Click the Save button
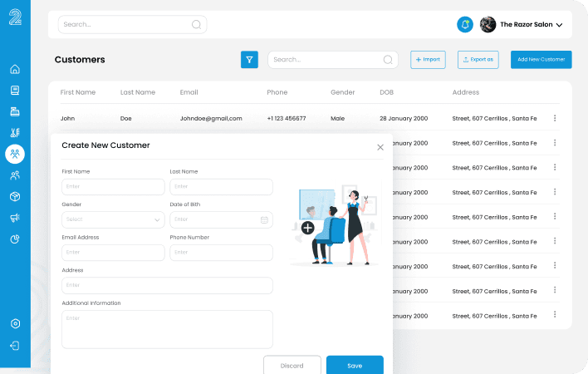 pyautogui.click(x=355, y=366)
